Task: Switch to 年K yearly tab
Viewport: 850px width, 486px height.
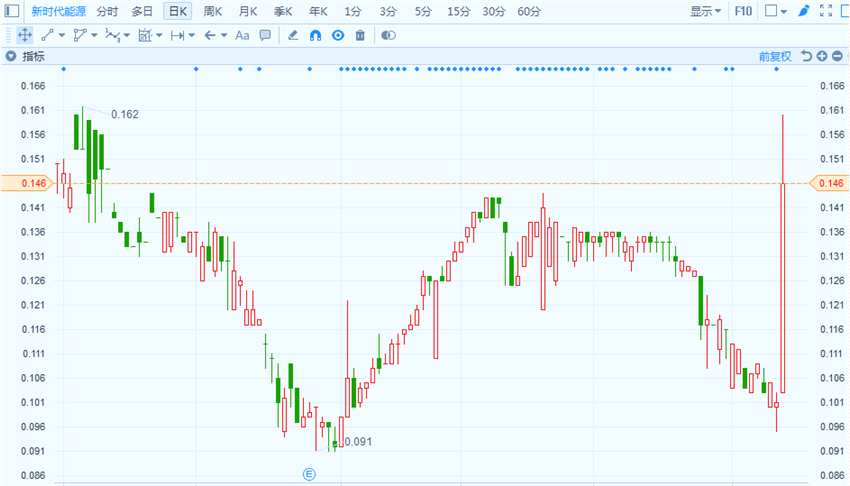Action: (318, 11)
